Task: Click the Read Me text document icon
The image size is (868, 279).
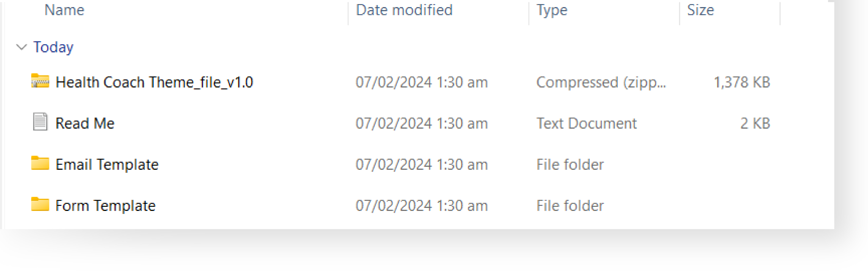Action: (40, 122)
